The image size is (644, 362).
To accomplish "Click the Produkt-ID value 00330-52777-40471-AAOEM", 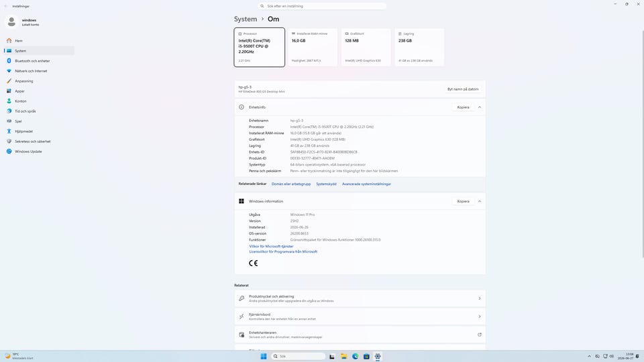I will [x=312, y=158].
